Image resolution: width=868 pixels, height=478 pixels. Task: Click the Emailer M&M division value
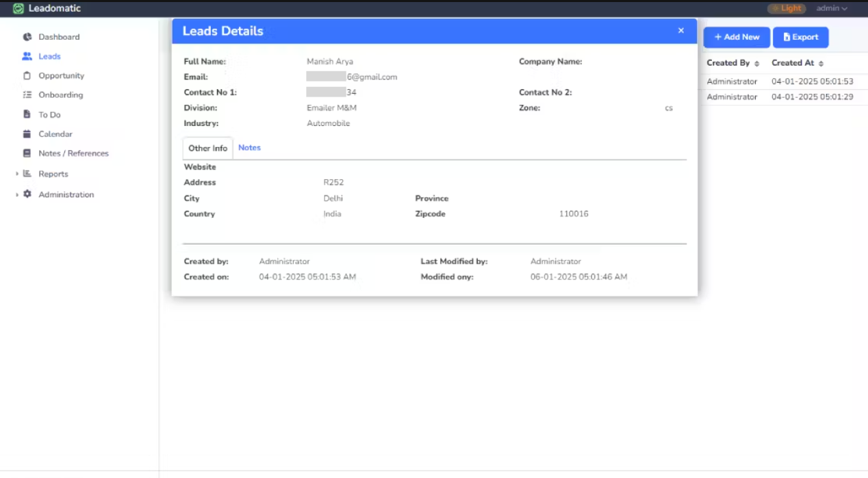(x=331, y=108)
